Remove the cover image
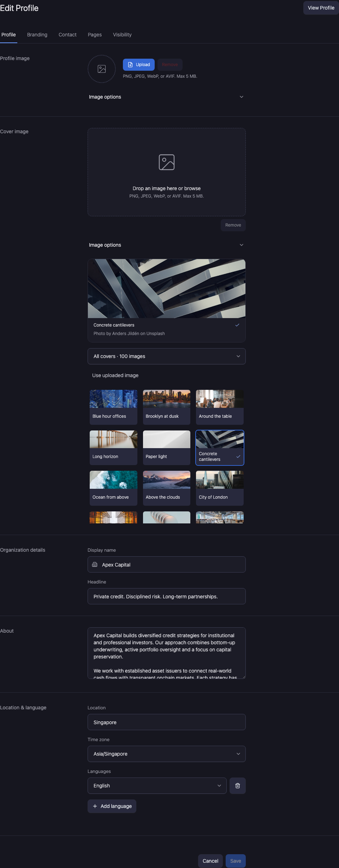Viewport: 339px width, 868px height. click(x=233, y=225)
